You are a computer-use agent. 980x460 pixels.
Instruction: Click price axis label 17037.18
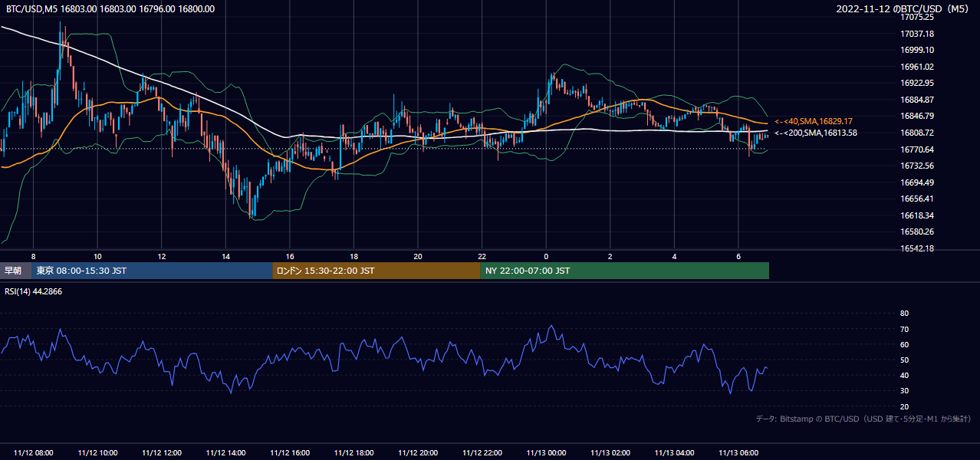click(916, 34)
